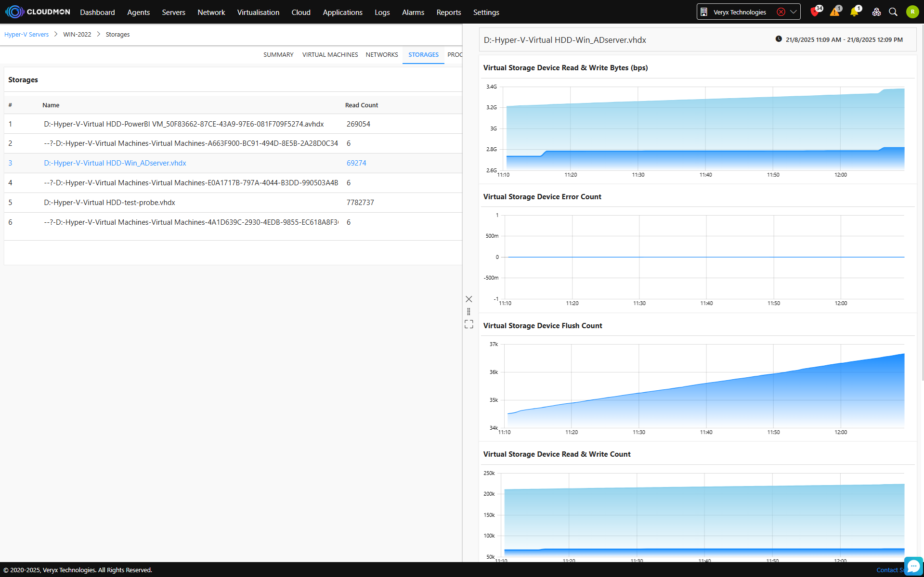924x577 pixels.
Task: Open the chat support bubble
Action: tap(913, 566)
